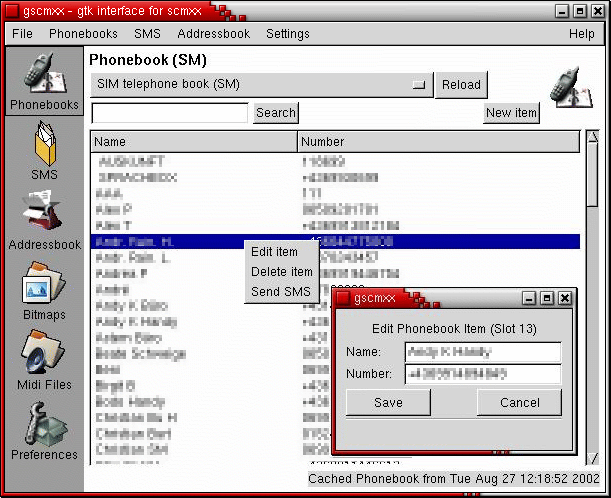Screen dimensions: 611x498
Task: Click the vertical scrollbar thumb
Action: [x=593, y=175]
